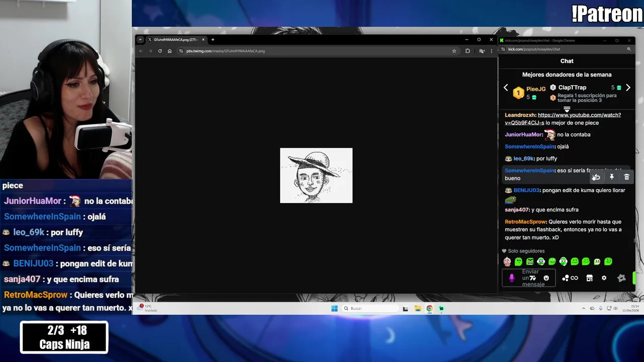Click the purple microphone icon in chat input
This screenshot has height=362, width=644.
pos(512,278)
